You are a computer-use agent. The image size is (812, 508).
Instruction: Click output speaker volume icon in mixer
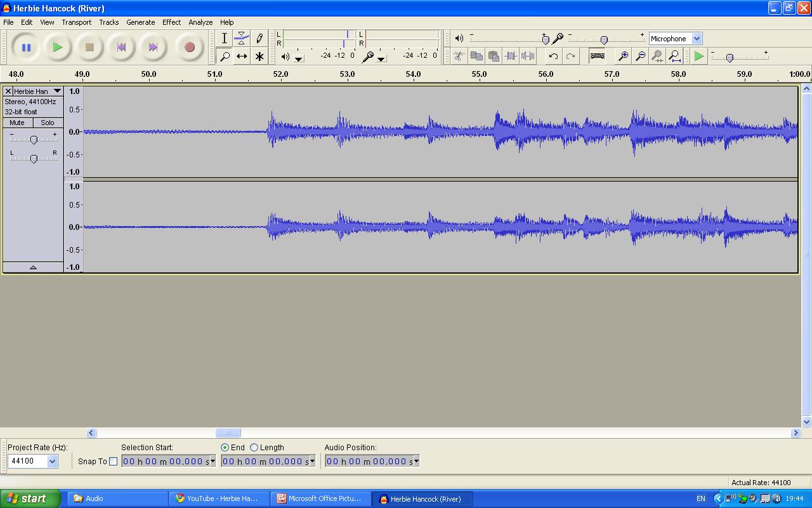coord(459,38)
